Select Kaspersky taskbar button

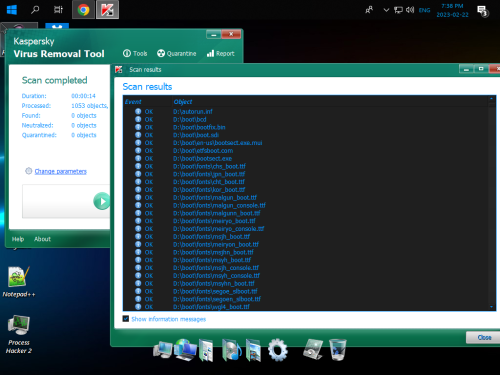click(107, 10)
